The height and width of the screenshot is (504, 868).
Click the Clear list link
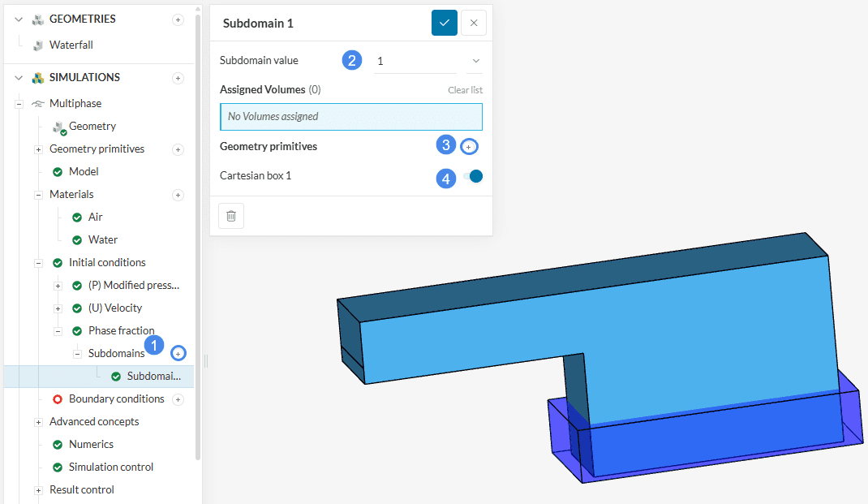click(465, 90)
